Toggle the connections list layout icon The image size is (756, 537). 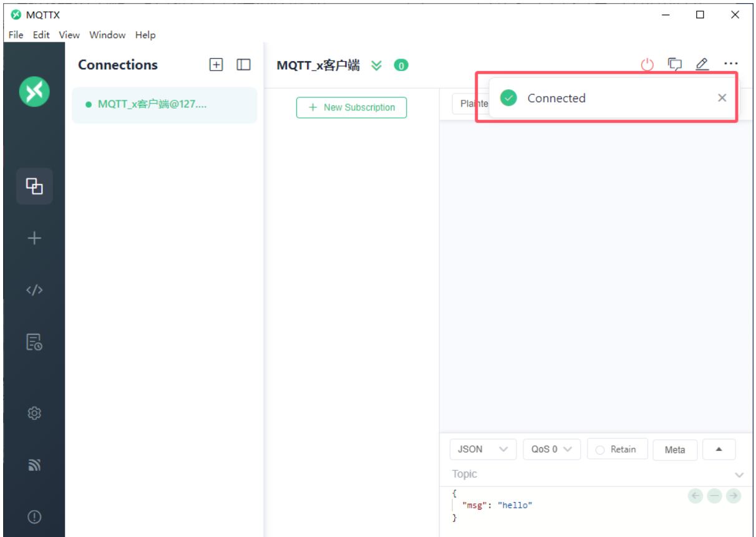coord(243,65)
